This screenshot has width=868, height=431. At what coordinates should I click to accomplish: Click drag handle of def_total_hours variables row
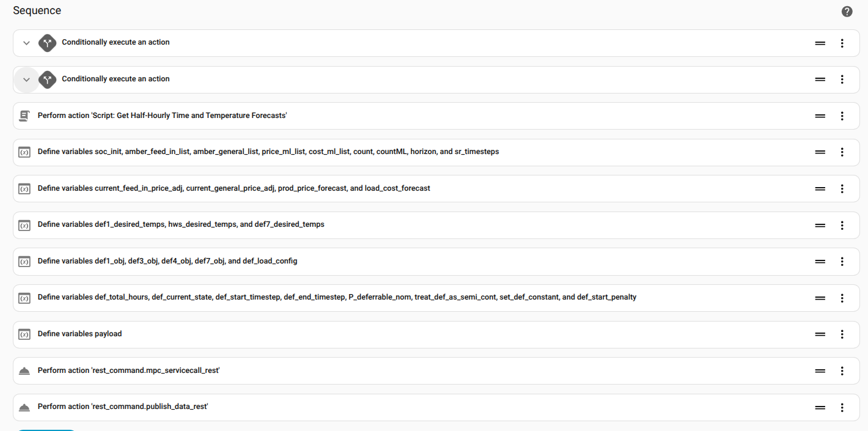[820, 298]
